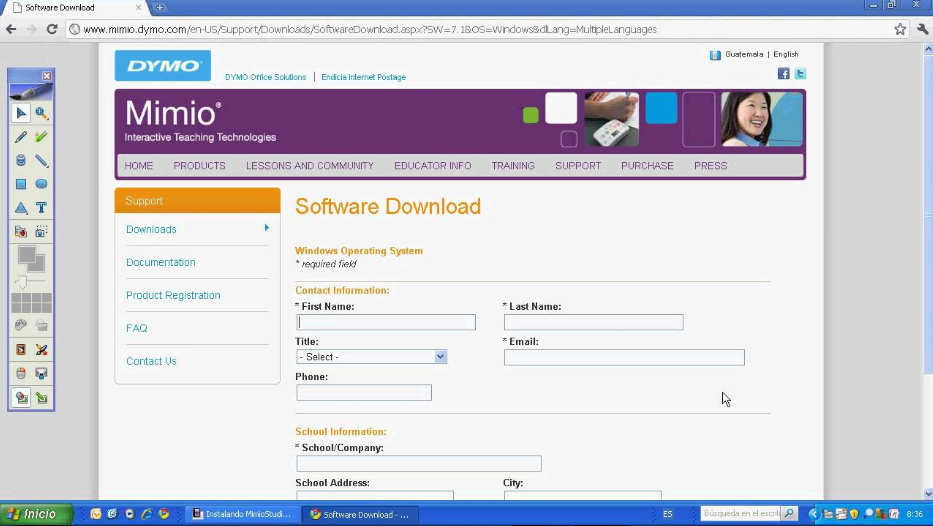Select the ellipse shape tool

(41, 184)
